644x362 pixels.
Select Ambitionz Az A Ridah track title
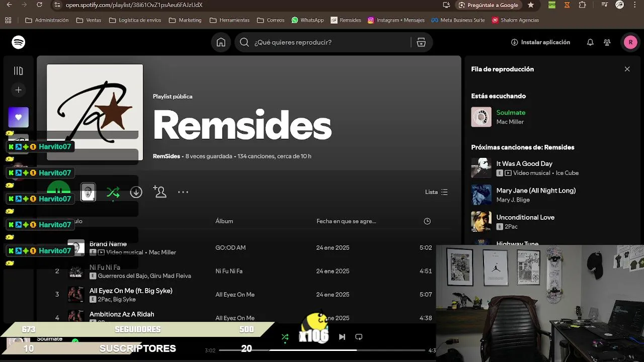tap(122, 314)
